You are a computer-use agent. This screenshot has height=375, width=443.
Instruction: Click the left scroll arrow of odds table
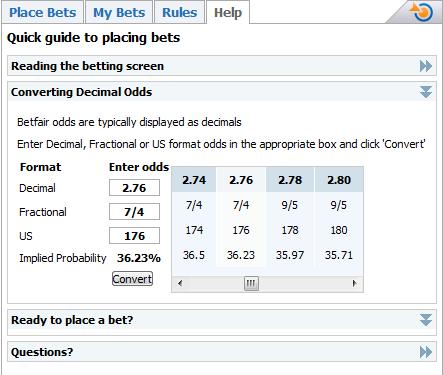[x=180, y=284]
